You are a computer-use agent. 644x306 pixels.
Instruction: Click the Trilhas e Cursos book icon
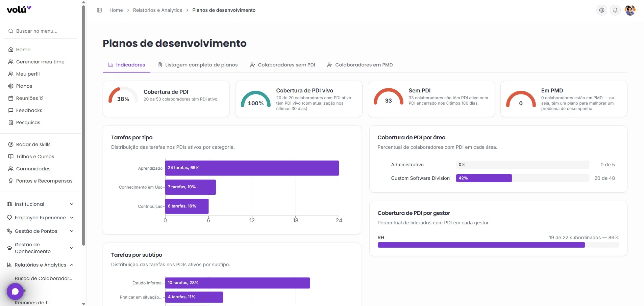tap(11, 157)
